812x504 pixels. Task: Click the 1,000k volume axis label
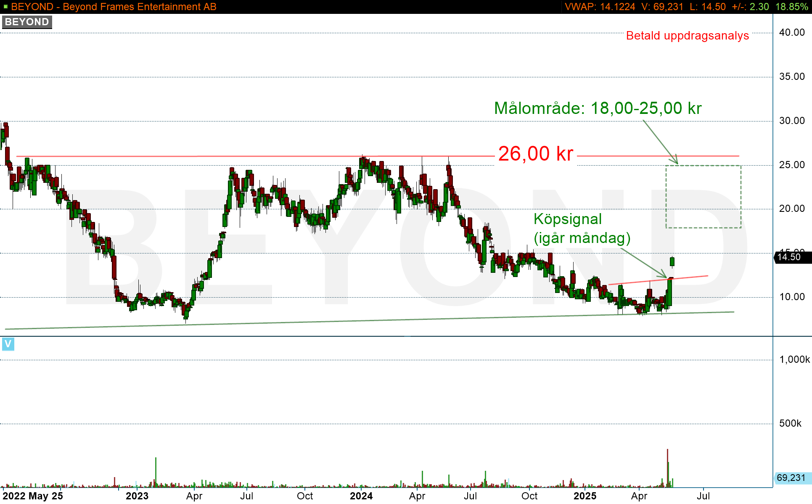tap(794, 359)
